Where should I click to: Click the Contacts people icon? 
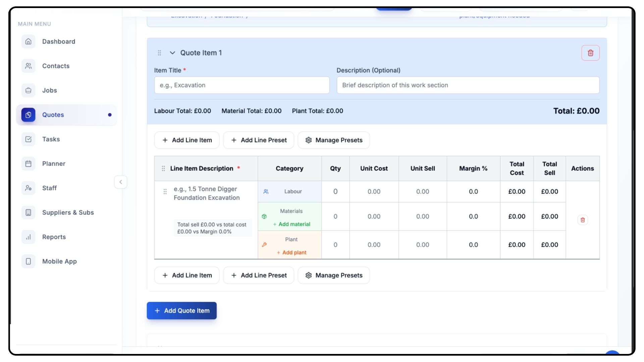pyautogui.click(x=29, y=66)
